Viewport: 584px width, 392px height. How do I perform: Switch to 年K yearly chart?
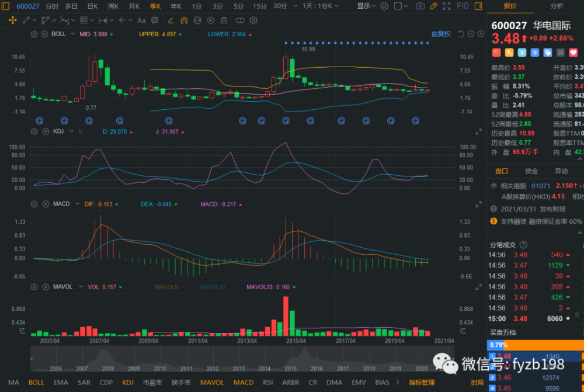(x=176, y=6)
